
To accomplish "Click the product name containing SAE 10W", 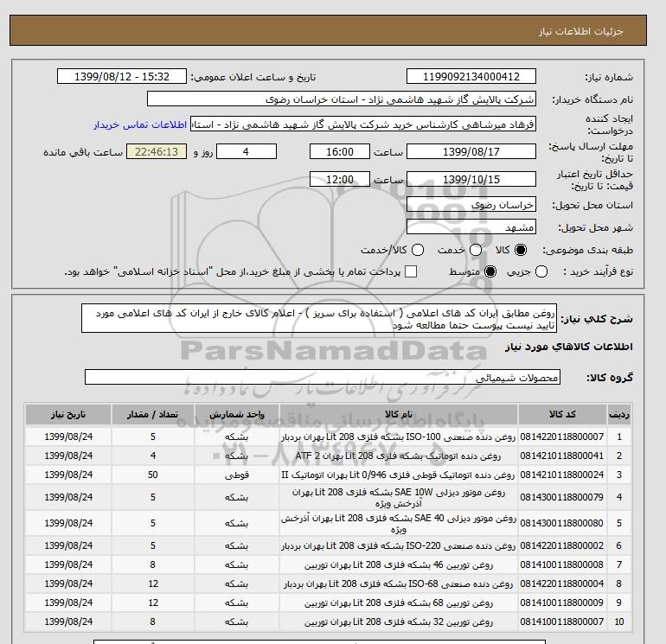I will coord(399,498).
